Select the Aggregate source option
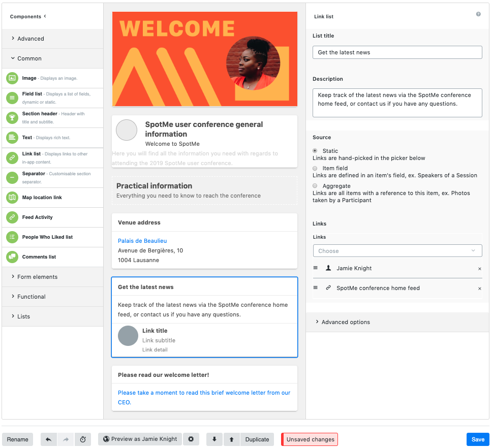Screen dimensions: 492x448 (315, 186)
